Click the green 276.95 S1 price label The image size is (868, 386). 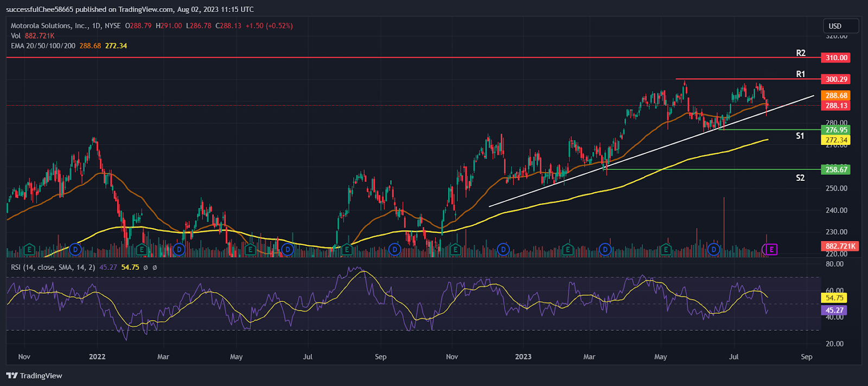coord(836,130)
